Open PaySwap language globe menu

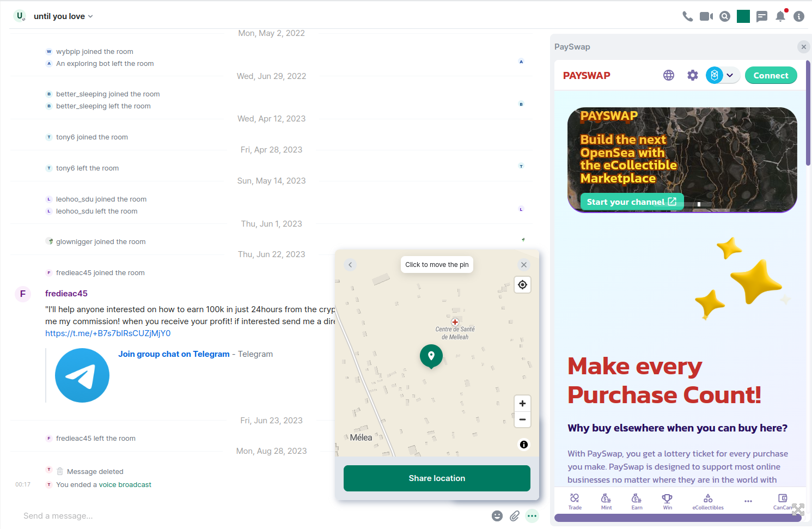click(669, 75)
